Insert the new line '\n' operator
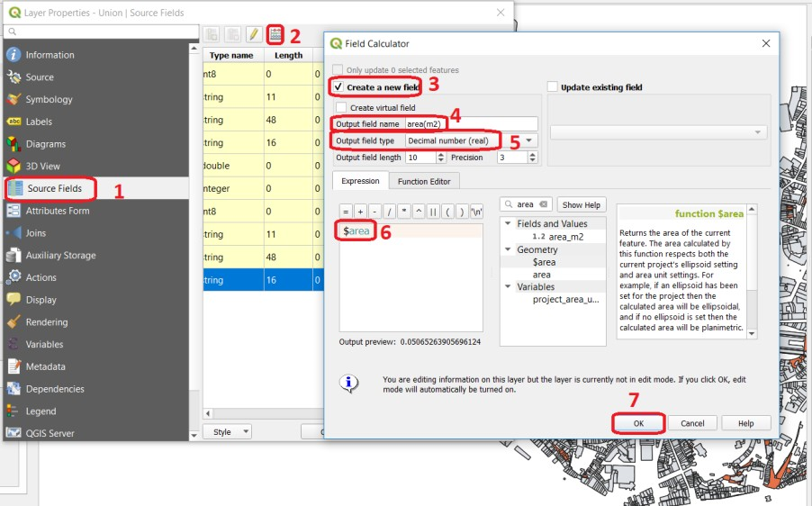Image resolution: width=812 pixels, height=506 pixels. (476, 212)
